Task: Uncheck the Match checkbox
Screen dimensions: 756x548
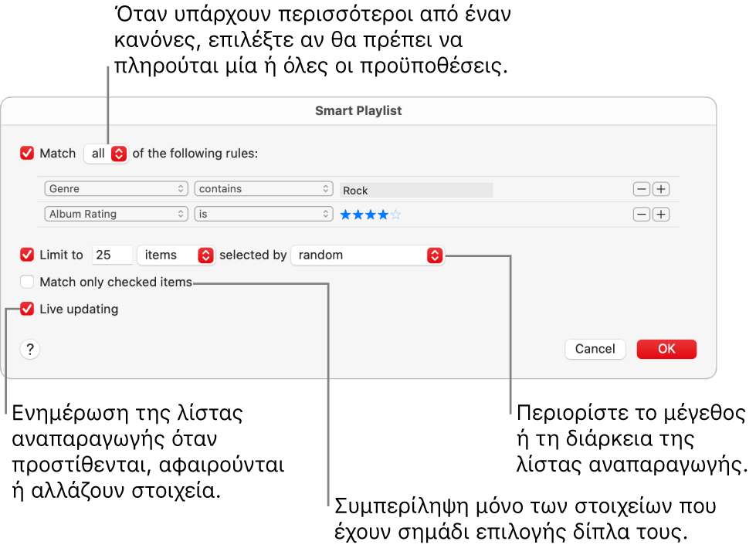Action: (26, 153)
